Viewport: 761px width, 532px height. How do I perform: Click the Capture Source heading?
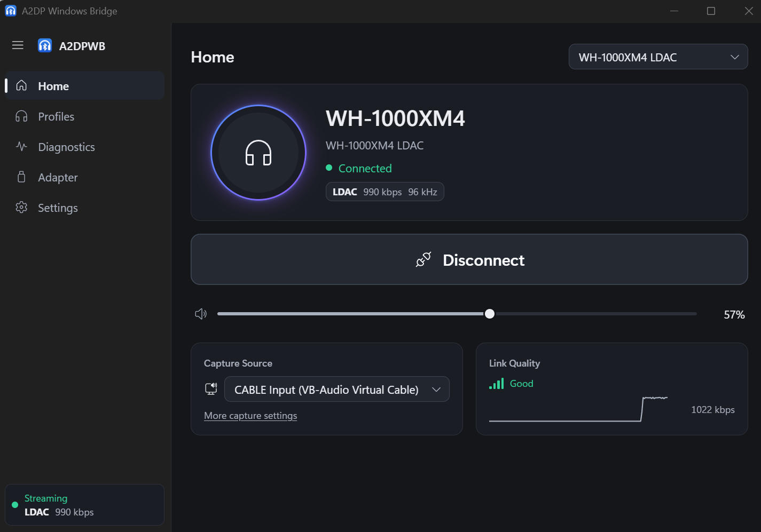click(x=238, y=363)
